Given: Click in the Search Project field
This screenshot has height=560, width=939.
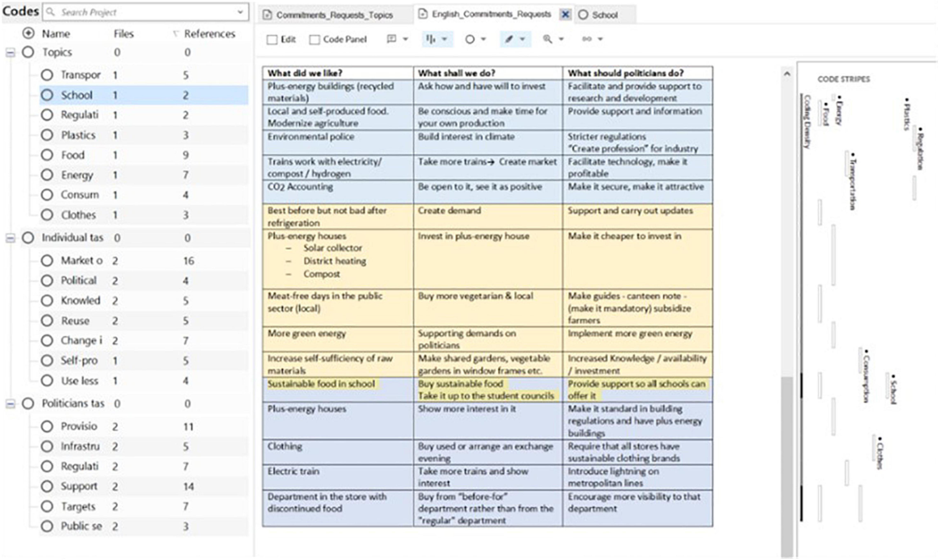Looking at the screenshot, I should [x=145, y=12].
